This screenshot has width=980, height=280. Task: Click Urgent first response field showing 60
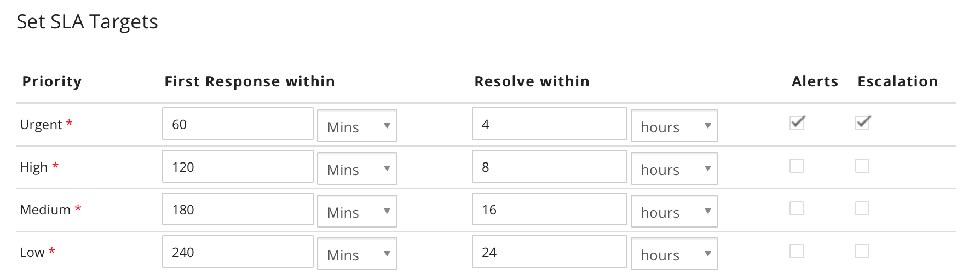tap(238, 124)
